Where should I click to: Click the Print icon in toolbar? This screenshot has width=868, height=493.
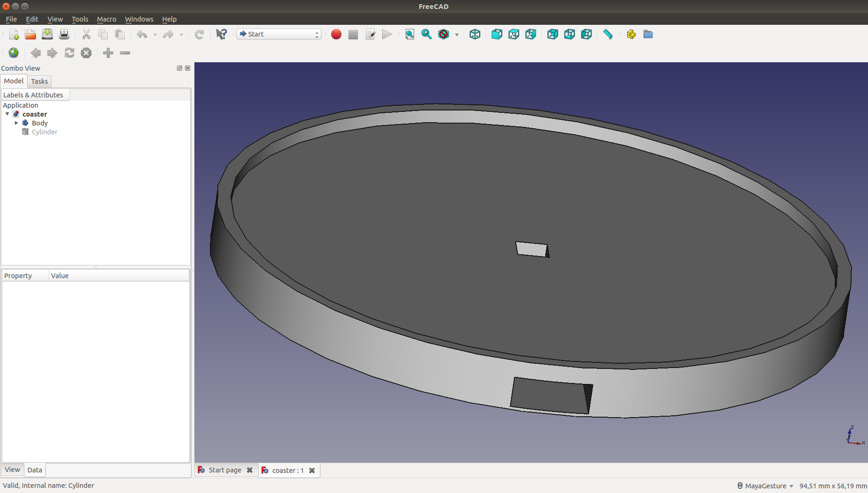click(64, 34)
